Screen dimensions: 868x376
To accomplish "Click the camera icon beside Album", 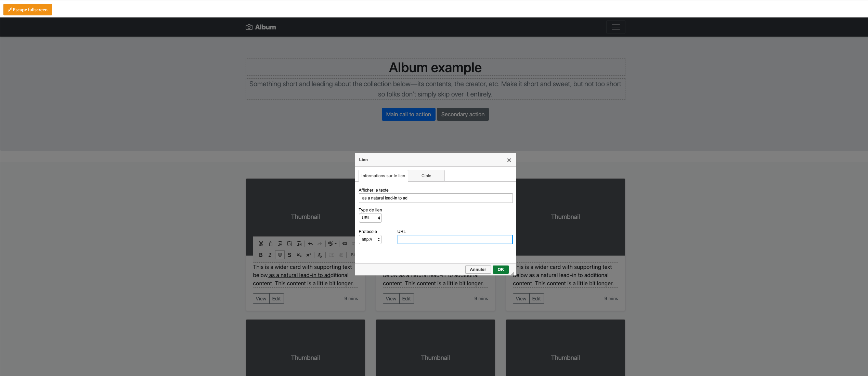I will click(249, 27).
